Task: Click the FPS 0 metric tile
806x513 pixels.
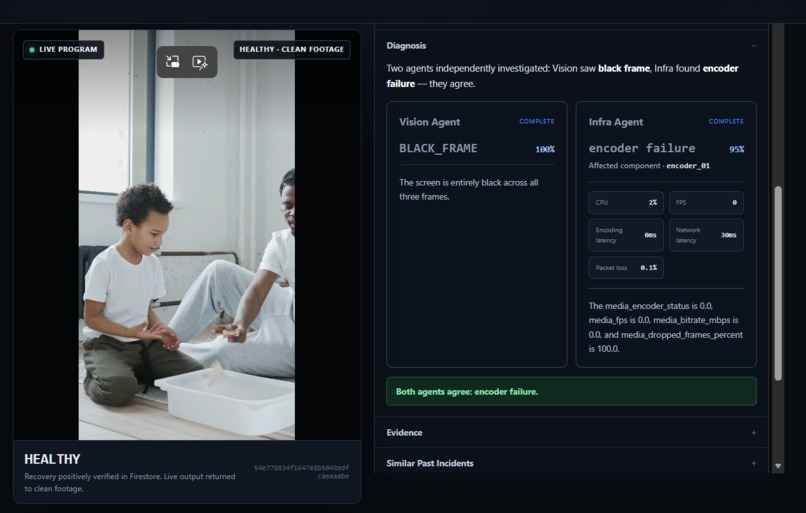Action: pos(706,203)
